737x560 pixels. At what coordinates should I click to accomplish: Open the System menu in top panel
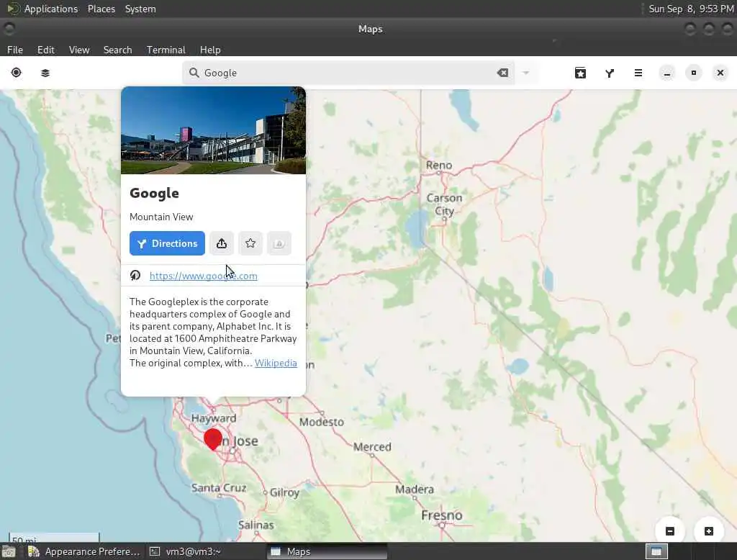click(x=140, y=9)
